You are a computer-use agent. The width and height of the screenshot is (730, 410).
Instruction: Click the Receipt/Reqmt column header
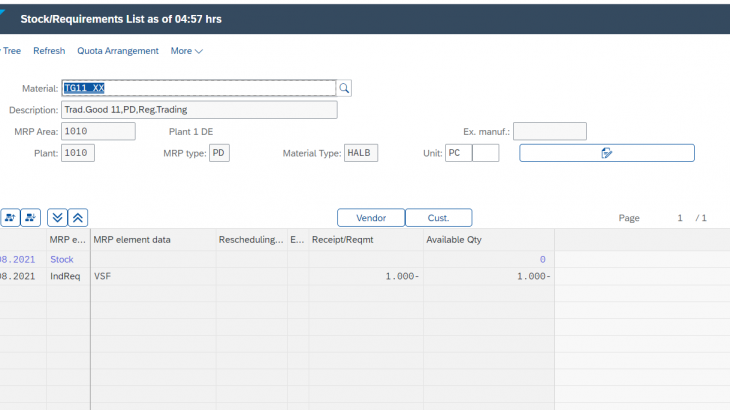pyautogui.click(x=366, y=240)
